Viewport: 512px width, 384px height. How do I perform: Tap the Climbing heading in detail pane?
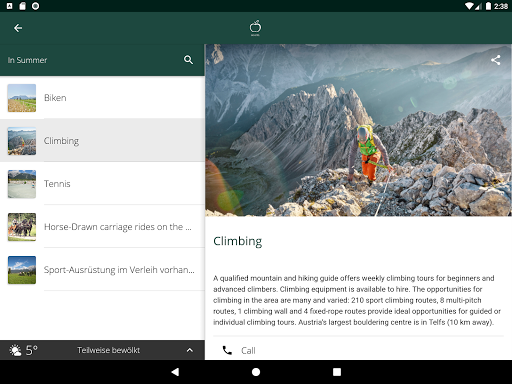click(x=237, y=241)
